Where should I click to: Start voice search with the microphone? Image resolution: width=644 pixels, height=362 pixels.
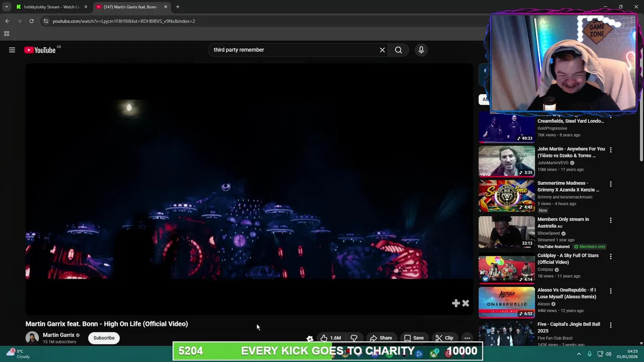[x=421, y=50]
